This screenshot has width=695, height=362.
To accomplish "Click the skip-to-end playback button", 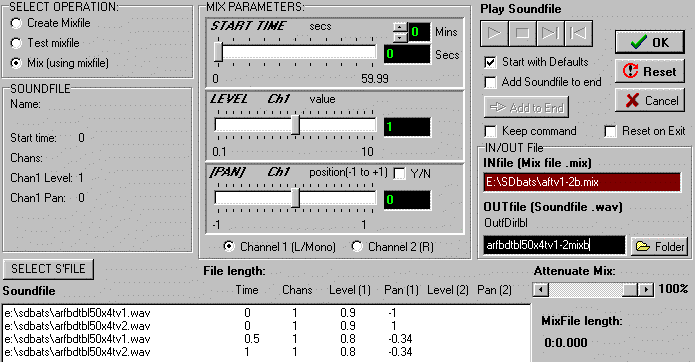I will pos(550,33).
